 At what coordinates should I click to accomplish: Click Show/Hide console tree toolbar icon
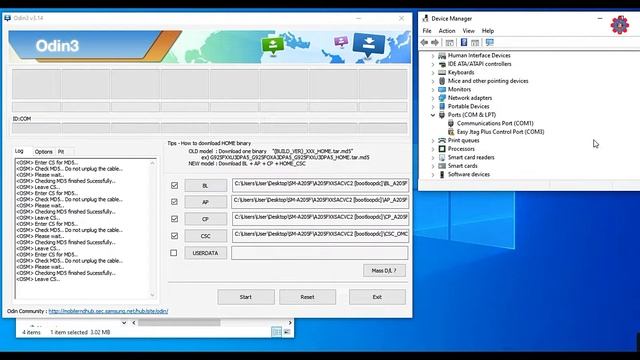pos(449,42)
